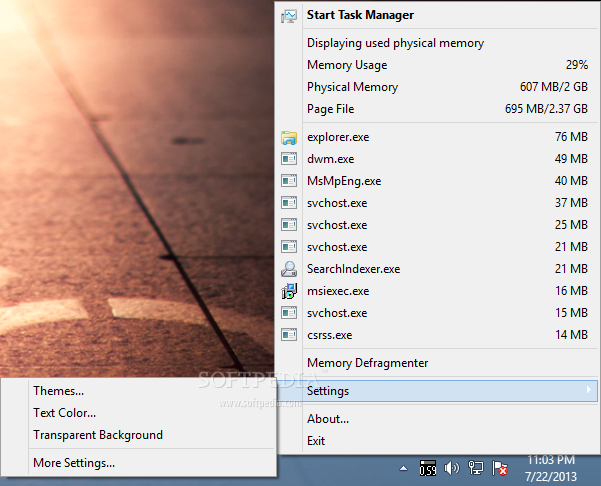
Task: Click the msiexec.exe installer icon
Action: [289, 291]
